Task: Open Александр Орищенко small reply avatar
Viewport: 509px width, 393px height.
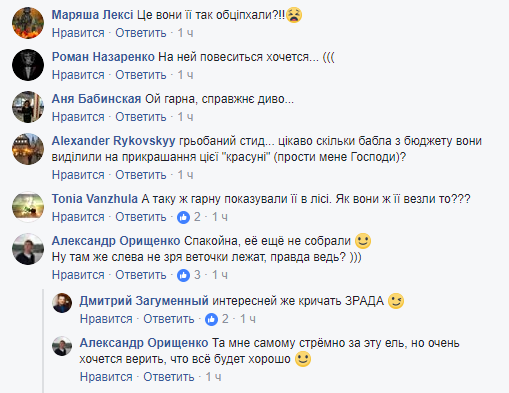Action: point(62,346)
